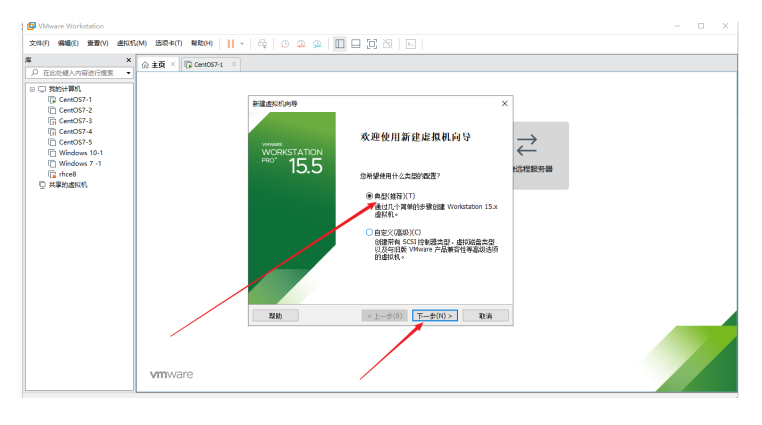
Task: Open the 虚拟机(M) menu
Action: click(x=132, y=43)
